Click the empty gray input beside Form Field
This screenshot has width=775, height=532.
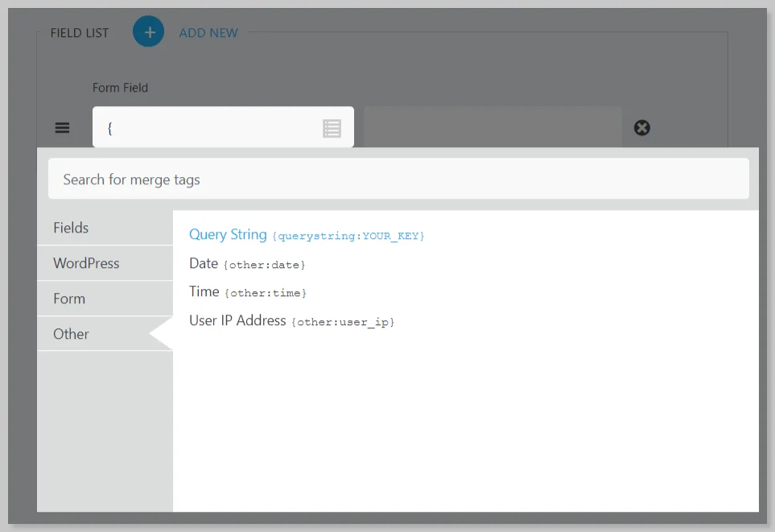[493, 128]
